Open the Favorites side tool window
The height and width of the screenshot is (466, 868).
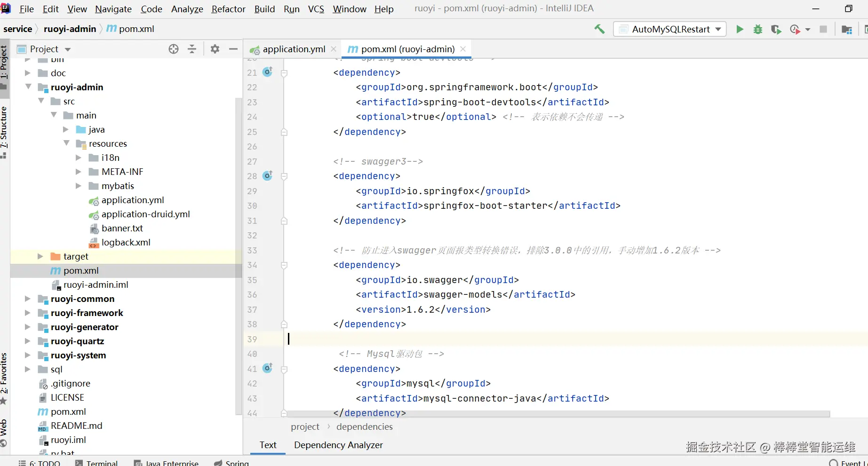(4, 379)
